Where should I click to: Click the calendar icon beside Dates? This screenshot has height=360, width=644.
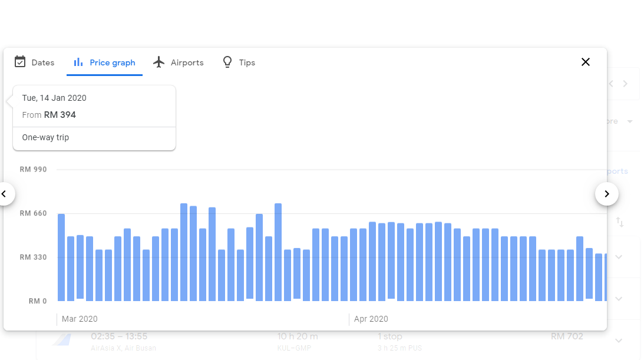tap(19, 62)
